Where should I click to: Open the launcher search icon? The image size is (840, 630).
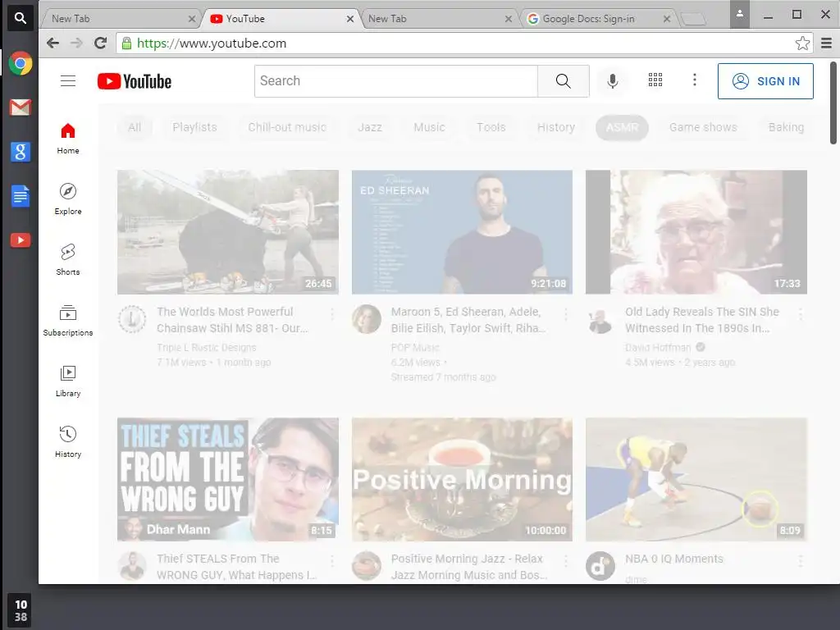pos(21,18)
